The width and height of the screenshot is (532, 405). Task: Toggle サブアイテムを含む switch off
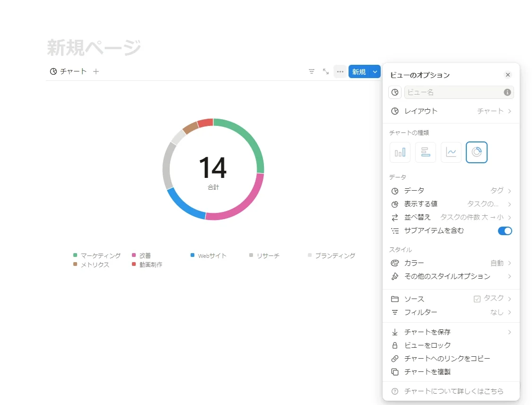505,231
